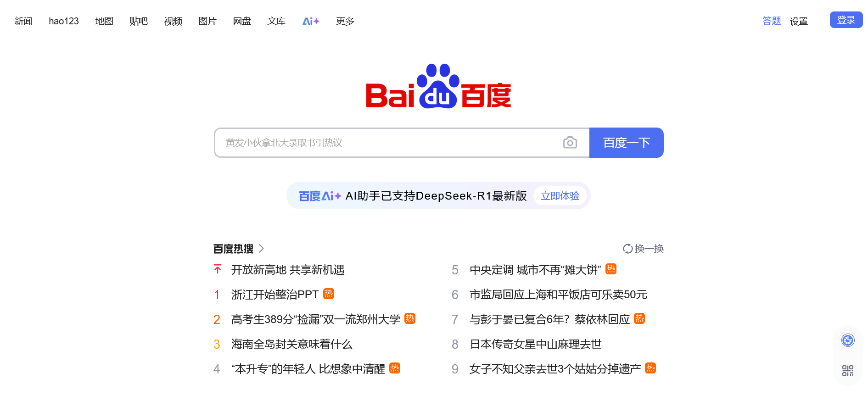This screenshot has width=868, height=401.
Task: Open hot topic 高考生389分捡漏双一流郑州大学
Action: click(316, 319)
